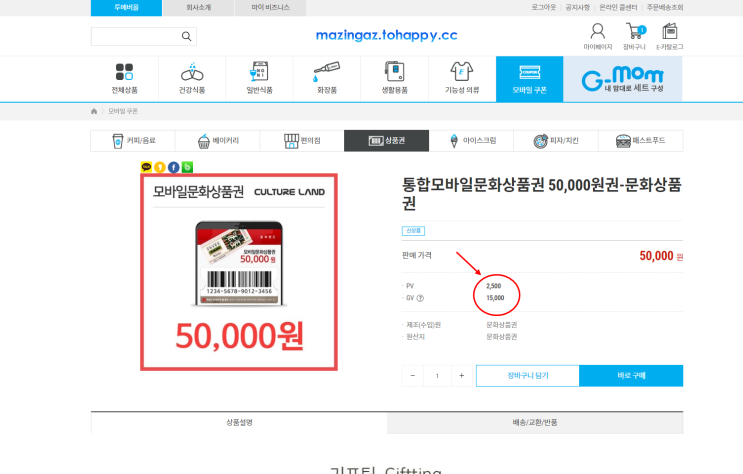Click the G-Mom banner
Image resolution: width=743 pixels, height=474 pixels.
click(623, 79)
